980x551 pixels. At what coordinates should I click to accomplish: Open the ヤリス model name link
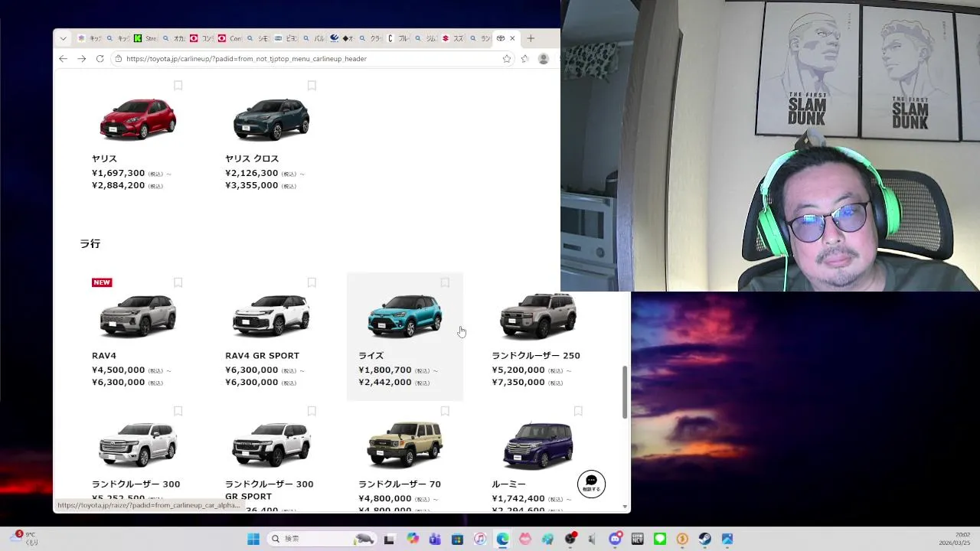104,158
